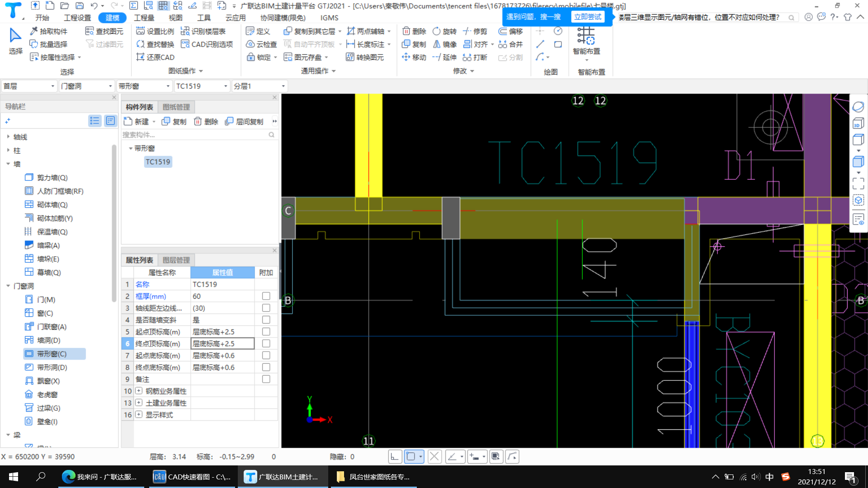The width and height of the screenshot is (868, 488).
Task: Select the 合并 merge tool
Action: (510, 44)
